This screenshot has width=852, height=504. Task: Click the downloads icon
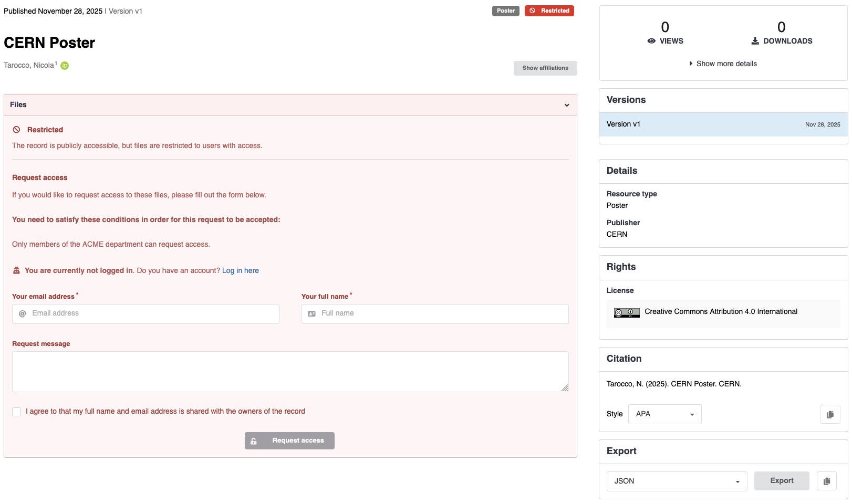(x=755, y=40)
